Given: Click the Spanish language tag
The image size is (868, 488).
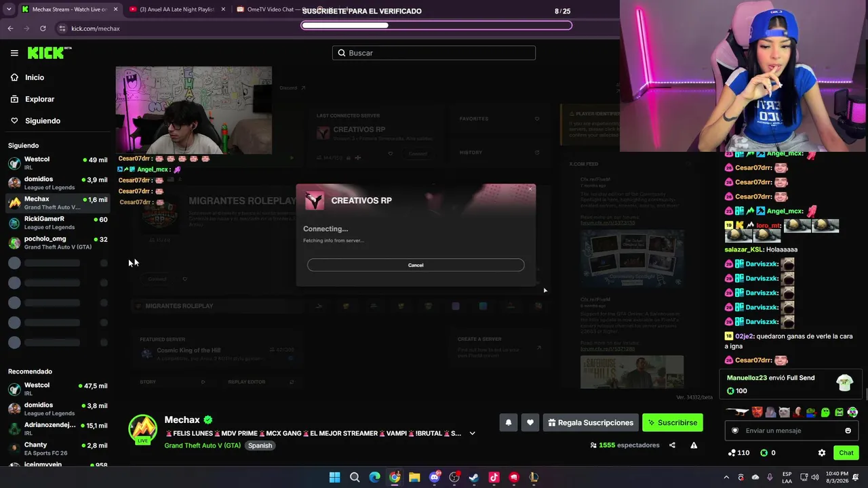Looking at the screenshot, I should (x=260, y=445).
